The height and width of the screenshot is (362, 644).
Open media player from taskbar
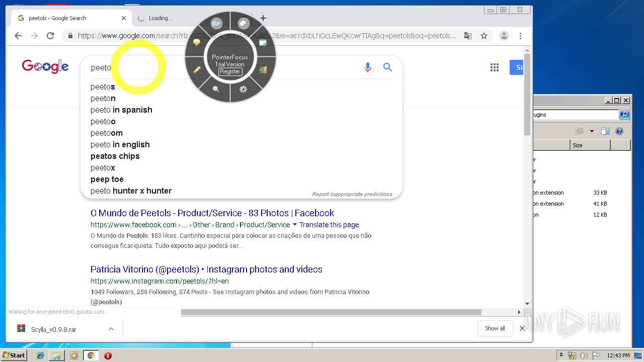point(74,355)
